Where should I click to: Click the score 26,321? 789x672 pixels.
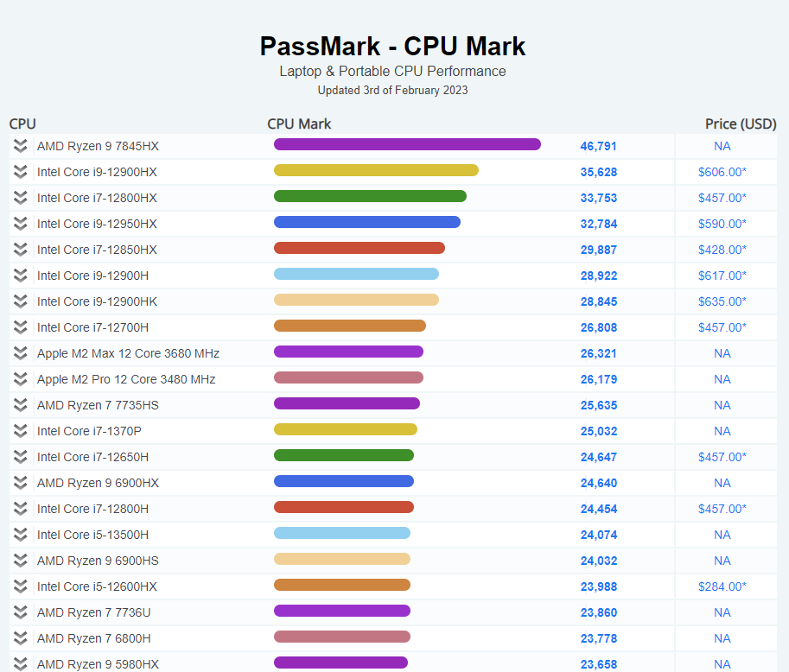(598, 353)
